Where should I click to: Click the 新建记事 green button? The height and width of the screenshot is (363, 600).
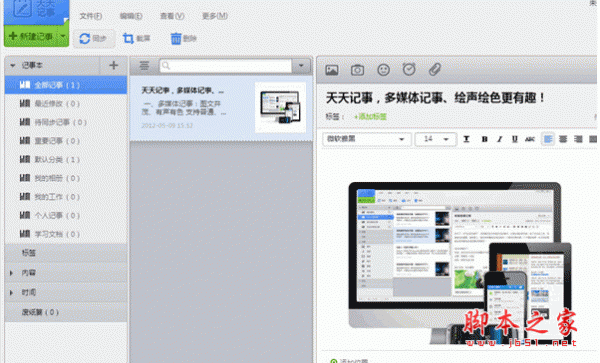point(31,36)
